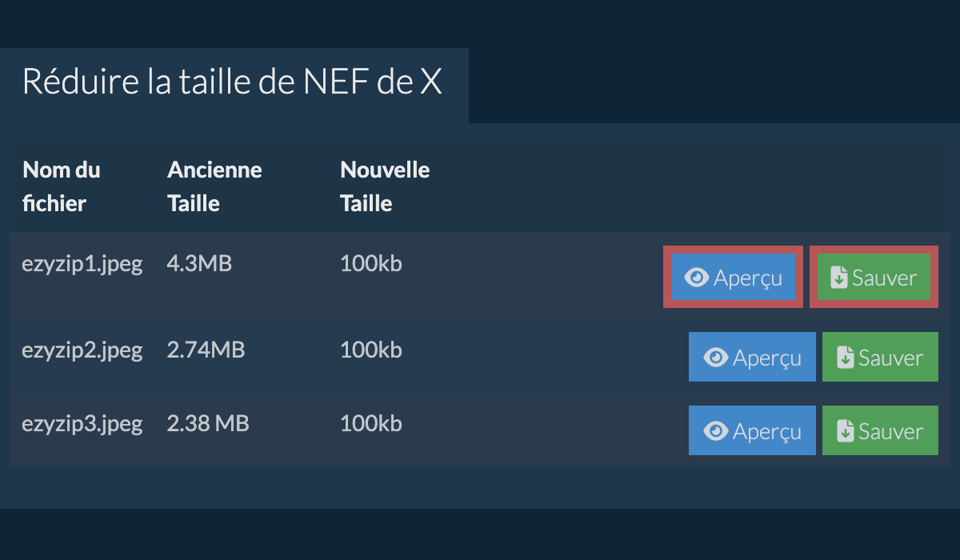Select the ezyzip3.jpeg file name
Image resolution: width=960 pixels, height=560 pixels.
(82, 423)
